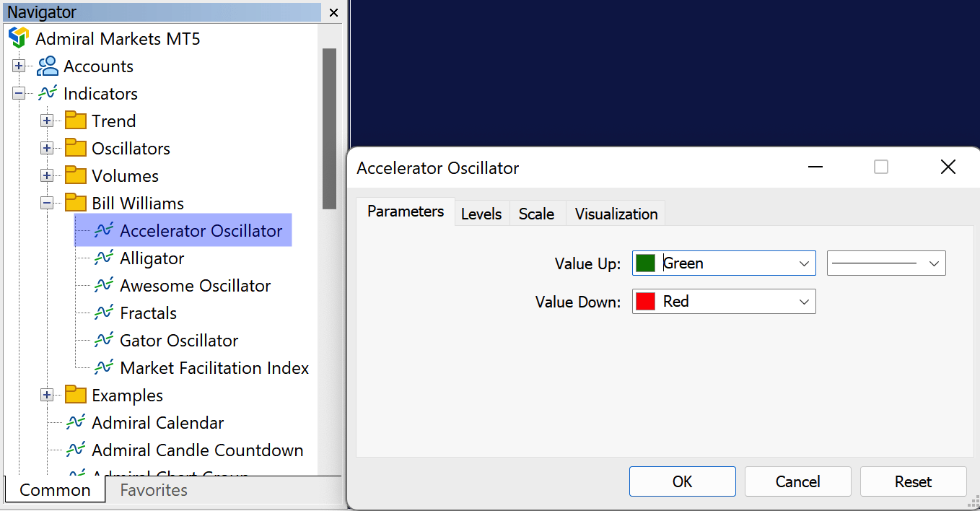The width and height of the screenshot is (980, 511).
Task: Collapse the Bill Williams folder node
Action: 47,204
